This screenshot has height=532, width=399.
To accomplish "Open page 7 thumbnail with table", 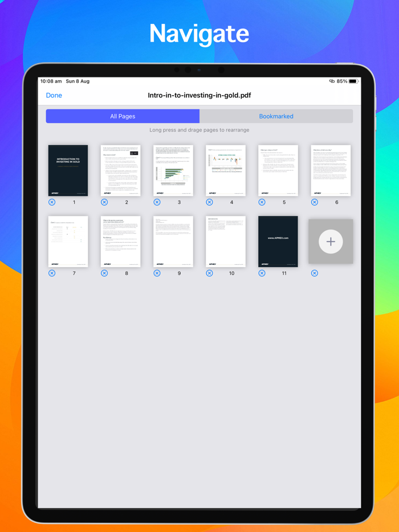I will pos(68,242).
